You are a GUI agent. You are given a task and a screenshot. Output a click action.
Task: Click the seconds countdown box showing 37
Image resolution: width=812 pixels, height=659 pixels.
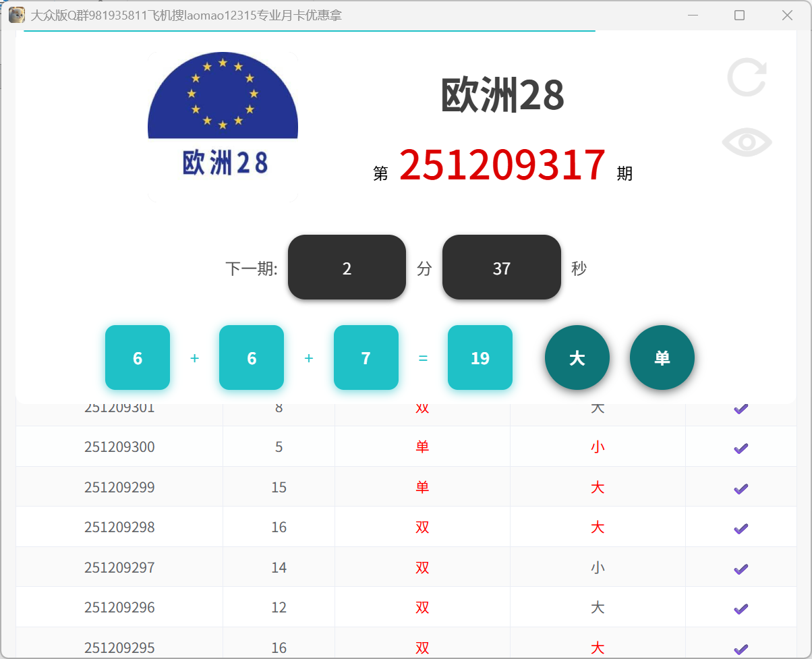(x=501, y=267)
